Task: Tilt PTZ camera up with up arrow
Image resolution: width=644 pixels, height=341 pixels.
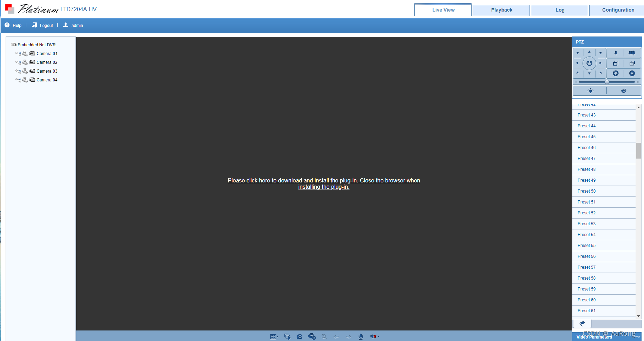Action: (x=589, y=53)
